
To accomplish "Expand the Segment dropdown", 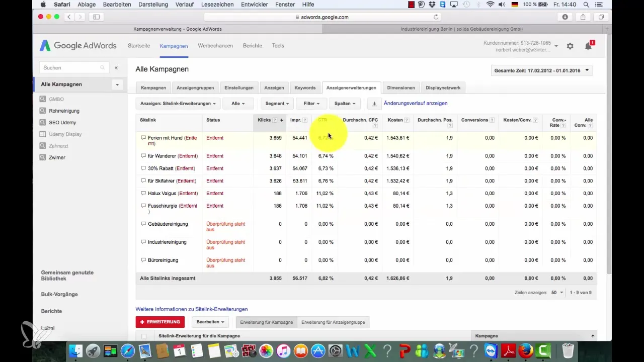I will point(277,104).
